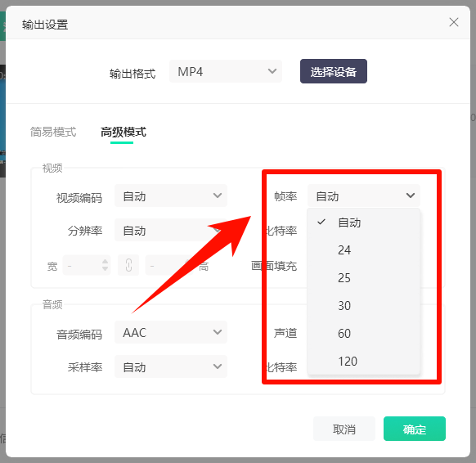Click the 取消 button
The height and width of the screenshot is (463, 476).
pos(344,429)
